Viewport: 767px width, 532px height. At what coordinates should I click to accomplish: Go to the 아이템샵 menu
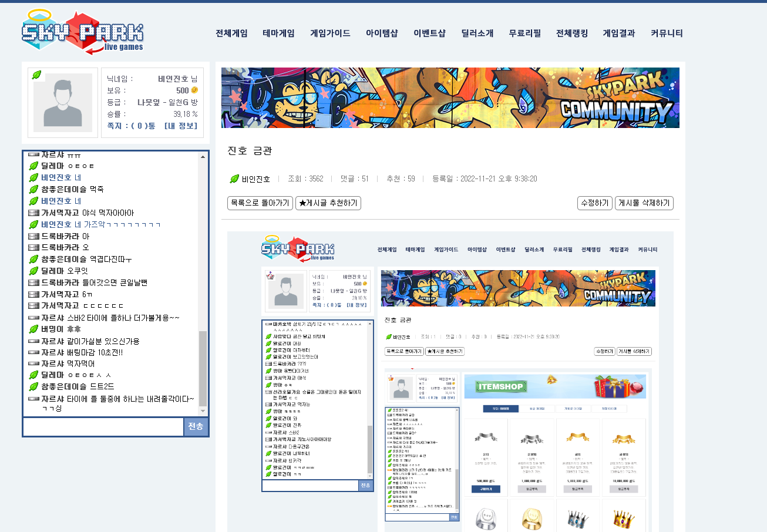tap(382, 33)
